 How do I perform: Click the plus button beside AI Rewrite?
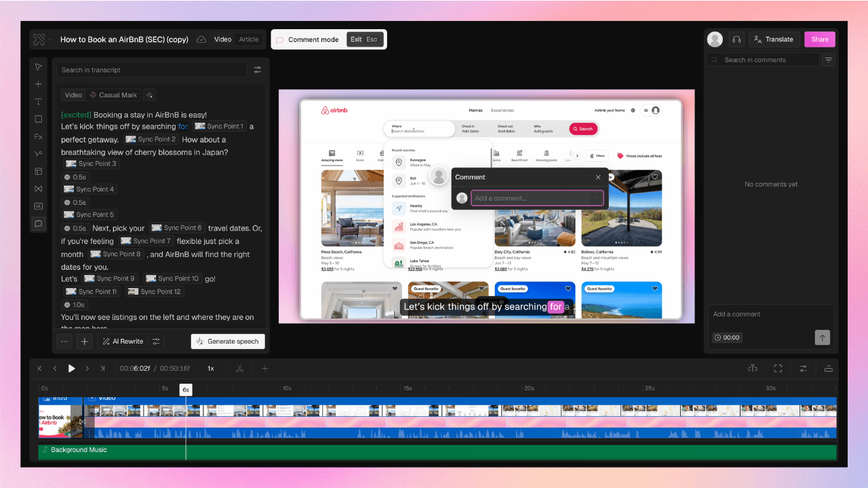coord(85,342)
